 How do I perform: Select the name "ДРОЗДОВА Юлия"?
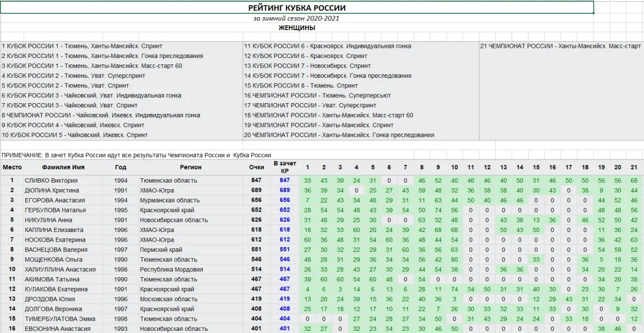tap(49, 299)
